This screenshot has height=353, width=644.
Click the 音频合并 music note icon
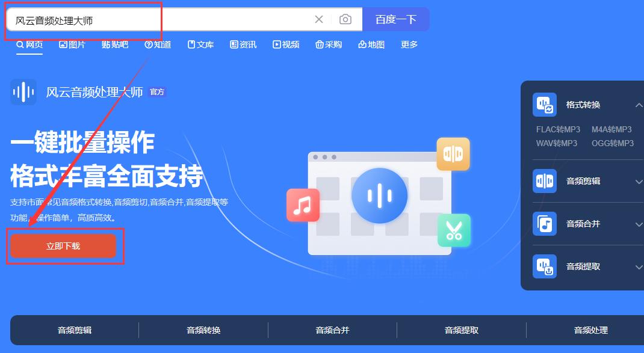pos(543,224)
